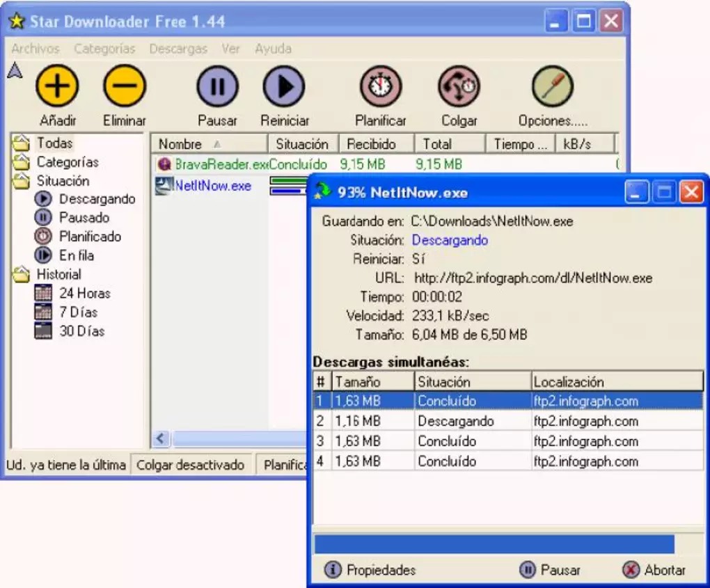Click the Reiniciar play icon
Viewport: 710px width, 588px height.
284,86
